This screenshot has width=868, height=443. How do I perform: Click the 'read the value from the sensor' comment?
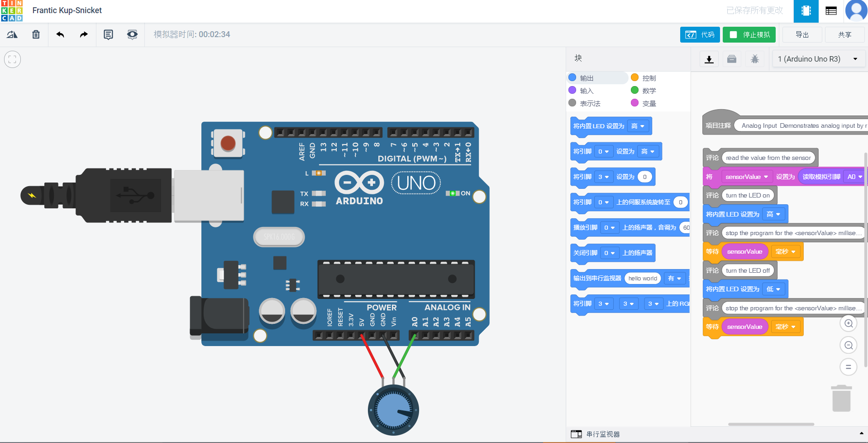click(x=768, y=158)
